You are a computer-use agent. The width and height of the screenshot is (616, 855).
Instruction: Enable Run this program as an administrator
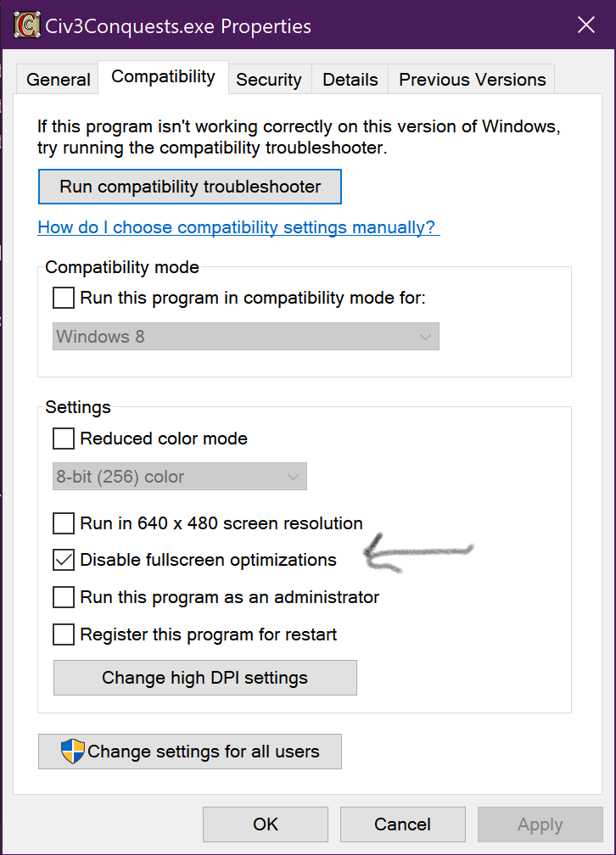(64, 597)
